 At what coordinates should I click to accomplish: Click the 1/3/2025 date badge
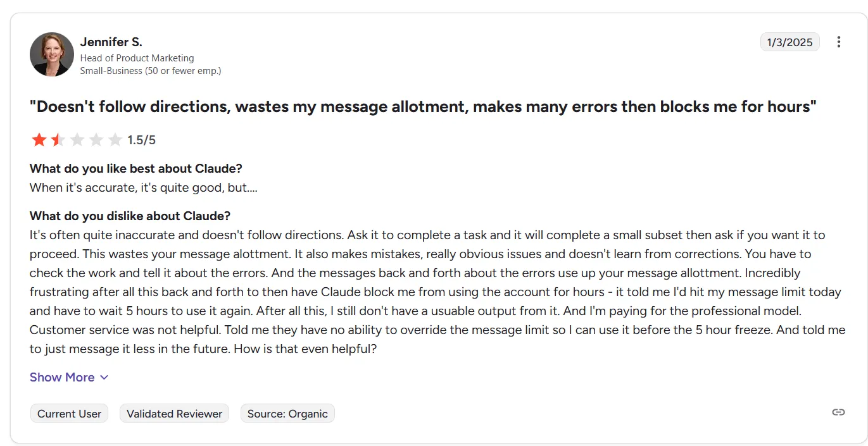pyautogui.click(x=789, y=42)
